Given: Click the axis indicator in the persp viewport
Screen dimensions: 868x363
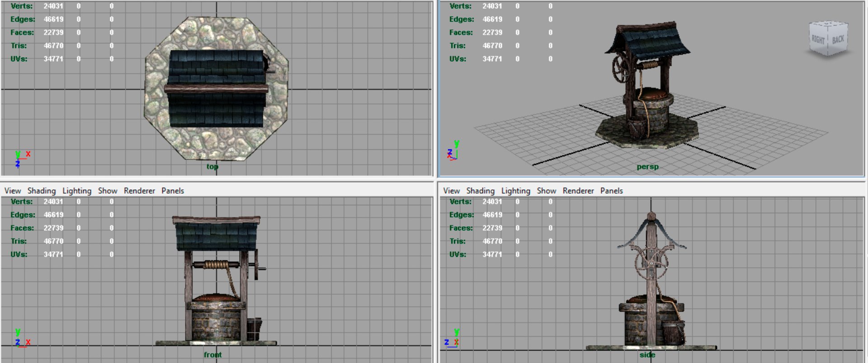Looking at the screenshot, I should (x=453, y=151).
